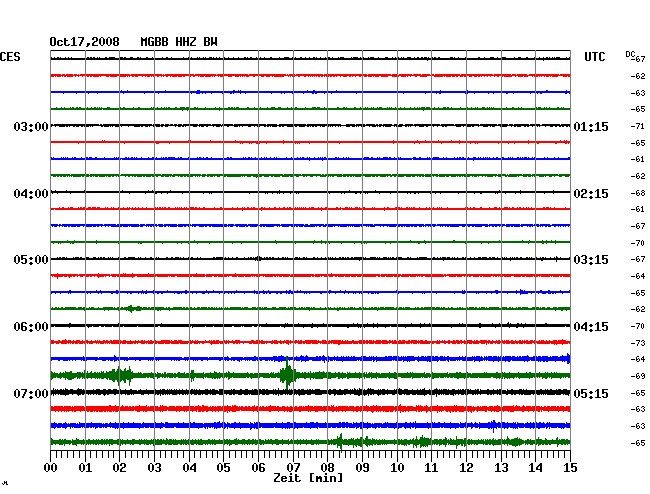Click the DC value -68
The height and width of the screenshot is (494, 650).
(x=638, y=193)
